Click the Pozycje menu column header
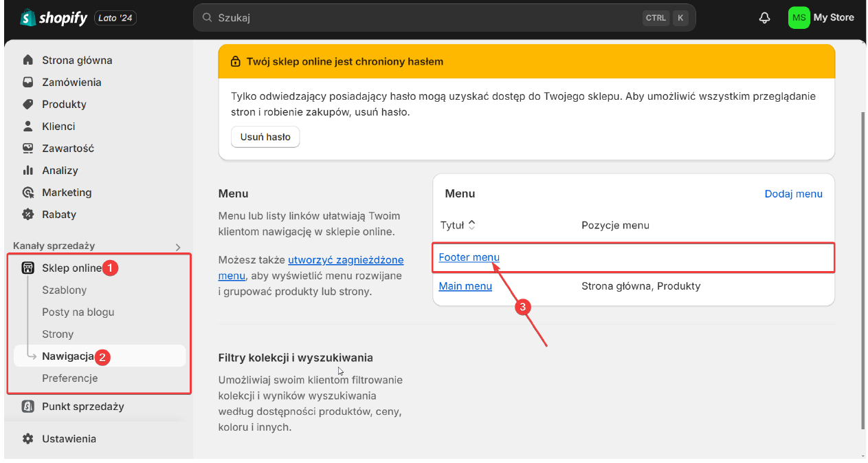Image resolution: width=868 pixels, height=463 pixels. point(615,225)
